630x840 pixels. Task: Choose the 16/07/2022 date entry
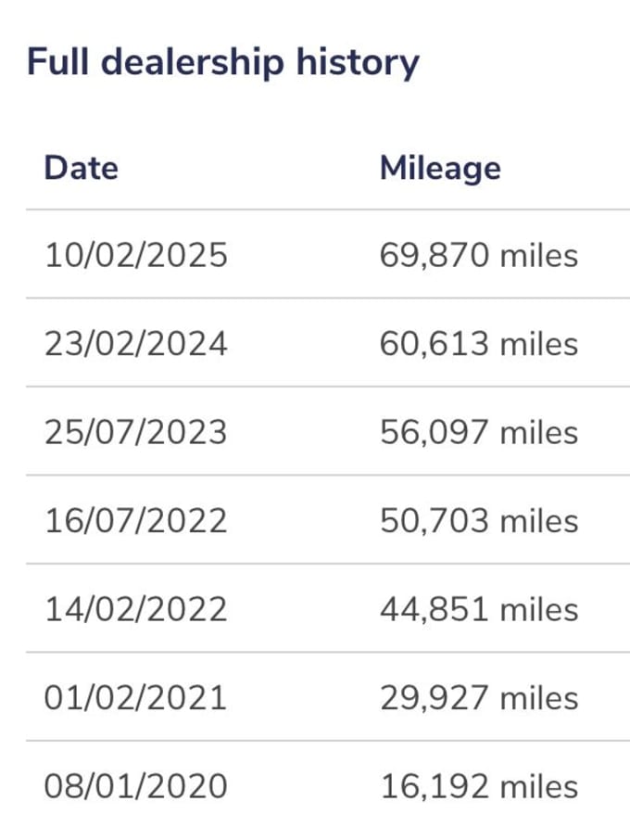coord(136,521)
